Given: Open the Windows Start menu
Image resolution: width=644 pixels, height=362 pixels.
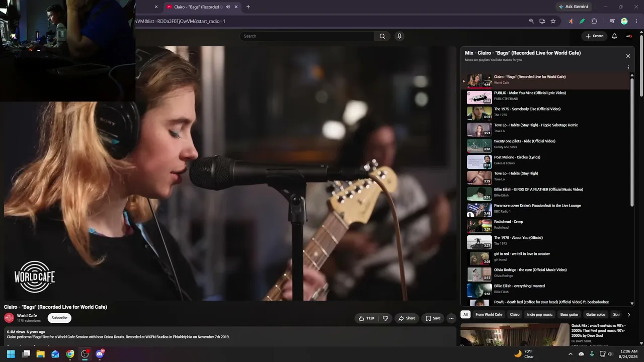Looking at the screenshot, I should coord(11,354).
